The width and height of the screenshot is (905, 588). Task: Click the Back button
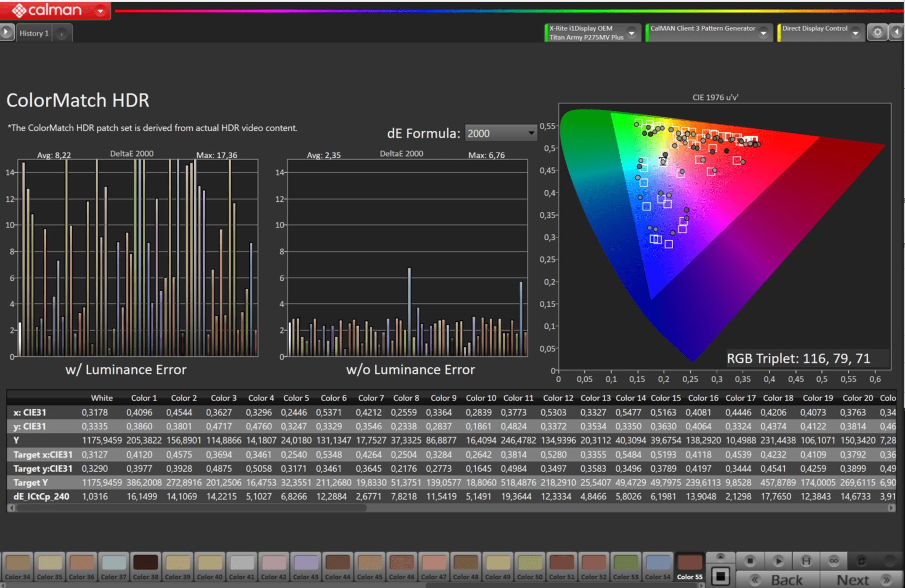(x=778, y=580)
